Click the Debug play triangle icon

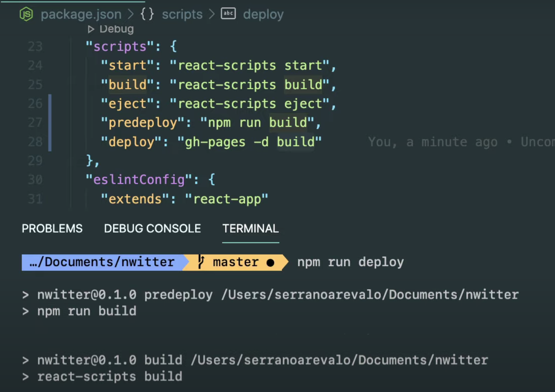[x=91, y=29]
